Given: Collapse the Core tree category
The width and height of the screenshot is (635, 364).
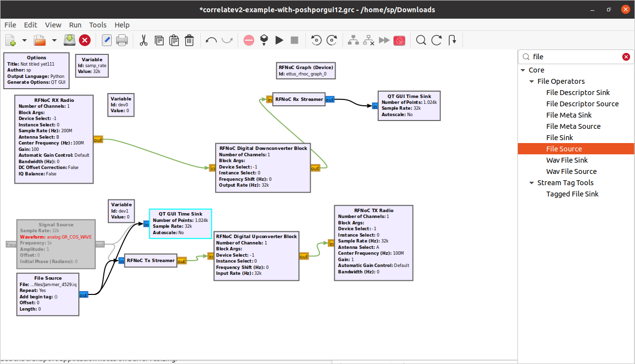Looking at the screenshot, I should [x=523, y=70].
